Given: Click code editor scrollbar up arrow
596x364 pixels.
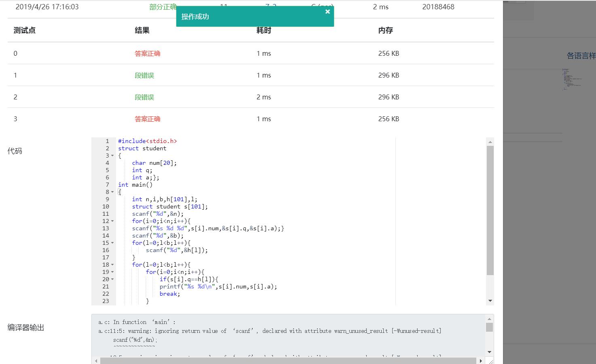Looking at the screenshot, I should (490, 142).
